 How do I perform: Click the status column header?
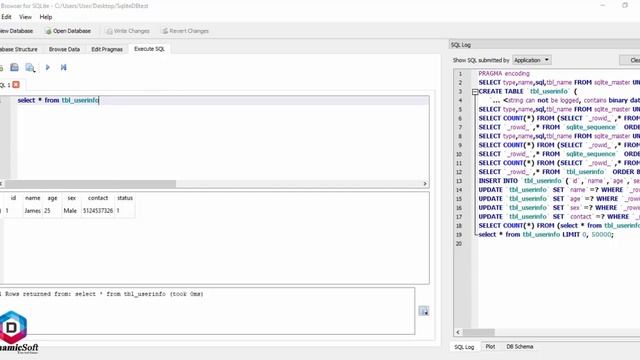pos(125,198)
